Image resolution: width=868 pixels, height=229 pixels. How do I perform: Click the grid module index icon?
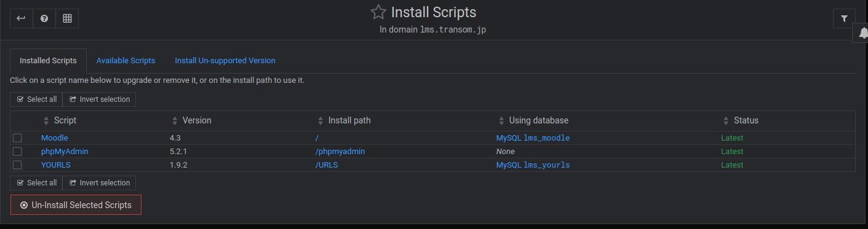pyautogui.click(x=67, y=18)
